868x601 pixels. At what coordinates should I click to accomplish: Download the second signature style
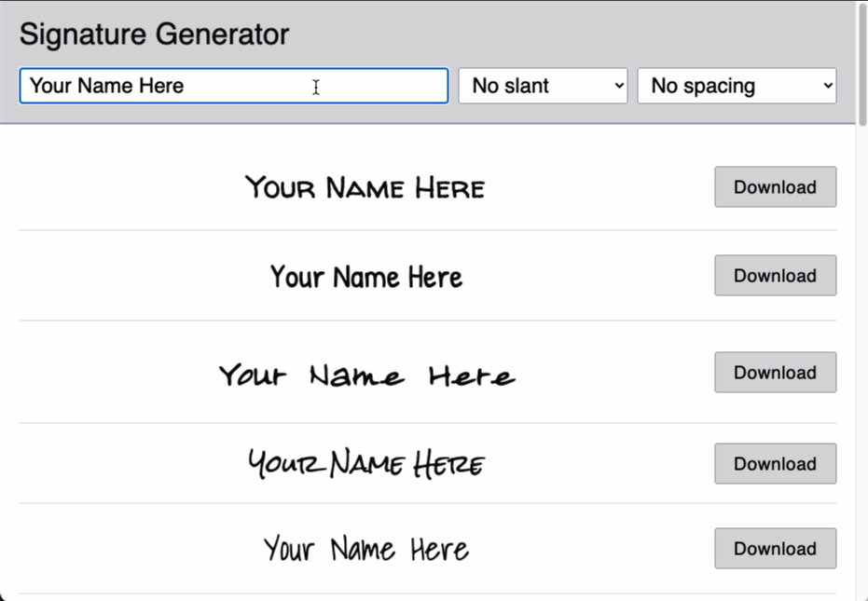point(775,275)
